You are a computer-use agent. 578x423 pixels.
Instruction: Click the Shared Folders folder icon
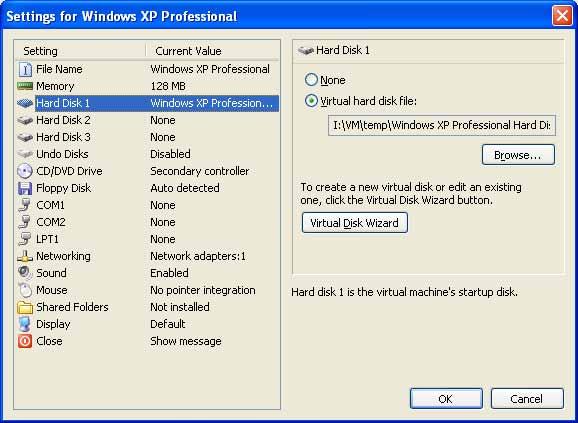tap(25, 307)
